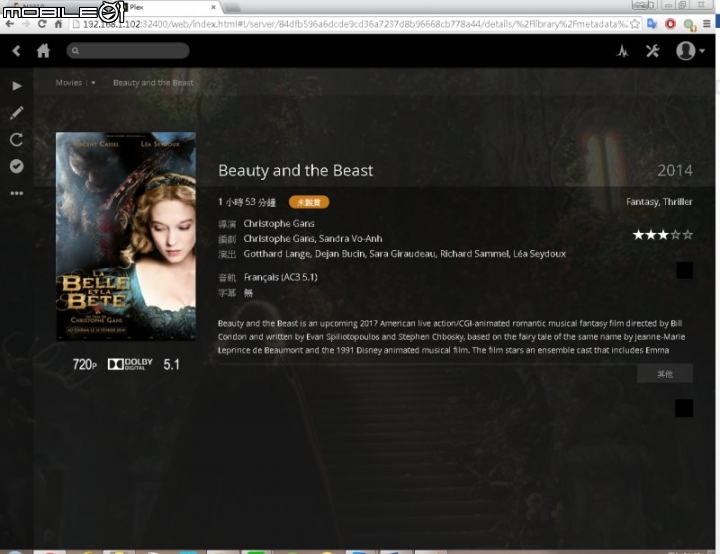Expand the Movies breadcrumb dropdown arrow
Image resolution: width=720 pixels, height=554 pixels.
coord(93,83)
